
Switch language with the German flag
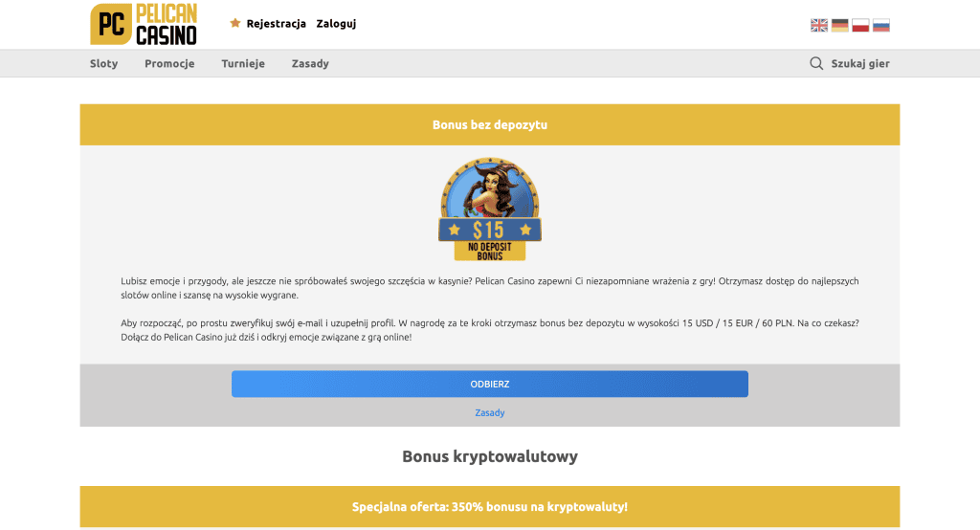pyautogui.click(x=839, y=25)
